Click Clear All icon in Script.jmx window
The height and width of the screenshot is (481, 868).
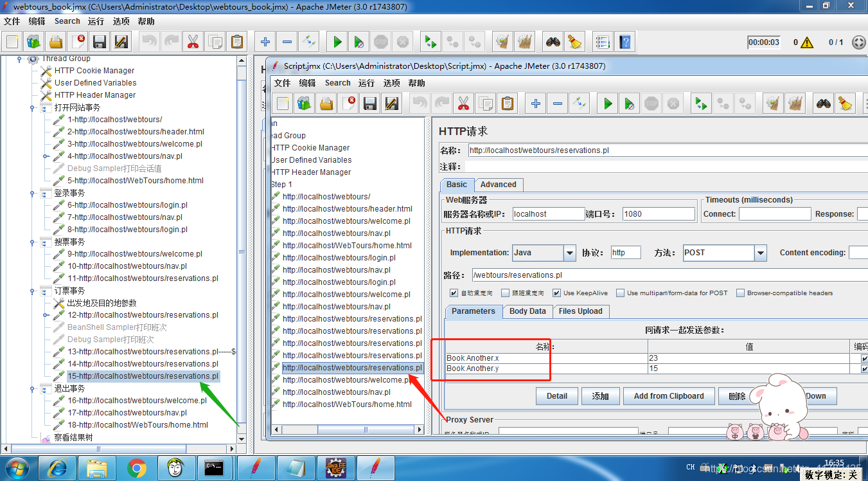[795, 103]
